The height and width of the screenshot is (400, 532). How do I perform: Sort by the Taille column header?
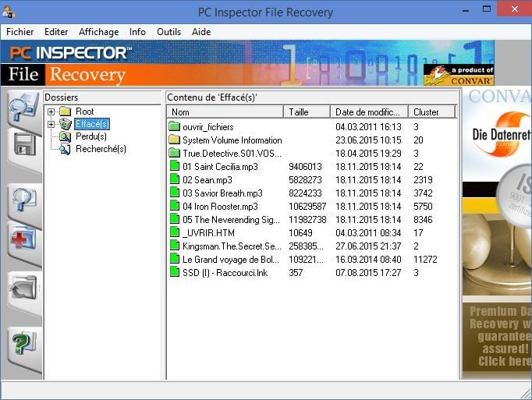307,112
